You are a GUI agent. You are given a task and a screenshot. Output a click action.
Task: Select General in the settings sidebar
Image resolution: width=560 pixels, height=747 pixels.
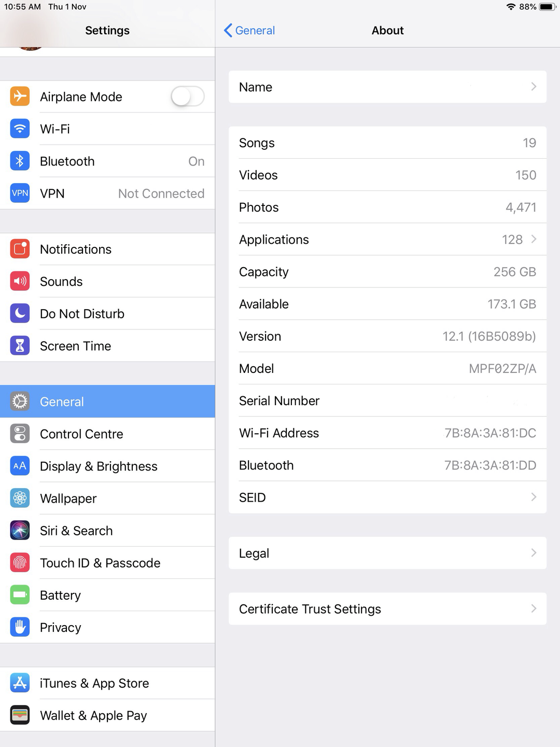(107, 402)
